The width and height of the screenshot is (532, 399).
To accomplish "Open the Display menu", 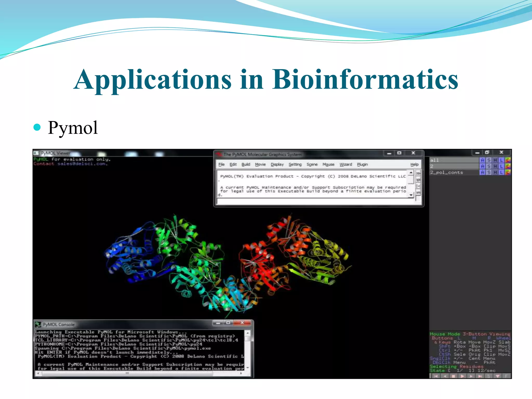I will click(x=277, y=164).
